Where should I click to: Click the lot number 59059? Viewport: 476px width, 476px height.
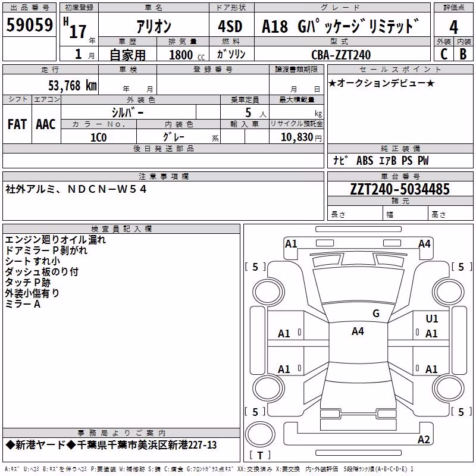[x=29, y=25]
